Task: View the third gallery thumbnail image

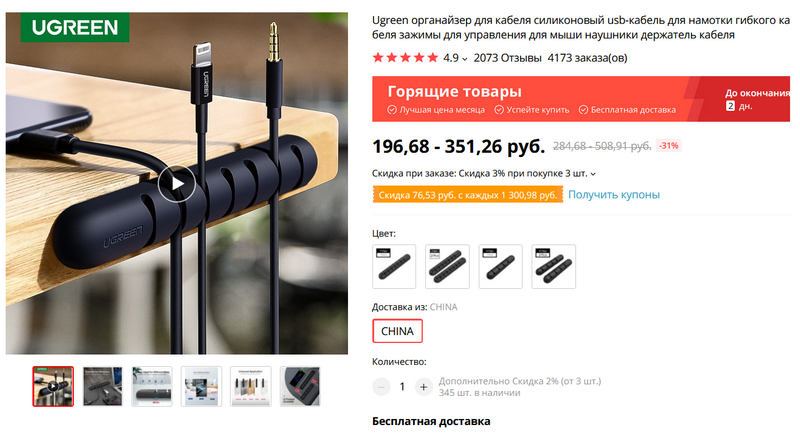Action: pos(152,386)
